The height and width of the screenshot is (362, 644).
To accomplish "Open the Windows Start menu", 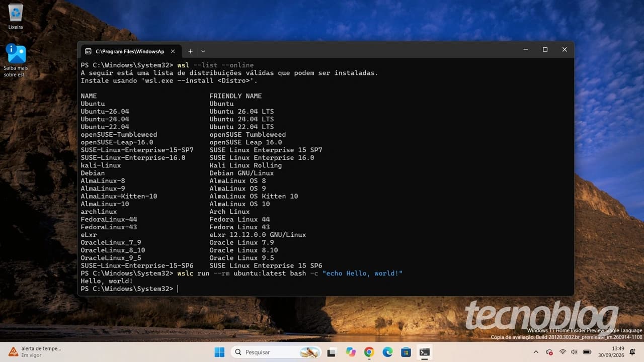I will [x=219, y=352].
